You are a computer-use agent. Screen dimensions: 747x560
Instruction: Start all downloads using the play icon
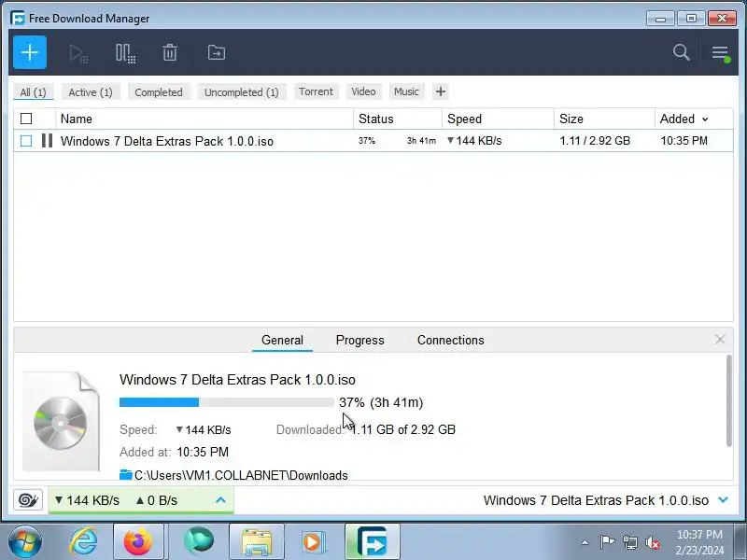78,53
